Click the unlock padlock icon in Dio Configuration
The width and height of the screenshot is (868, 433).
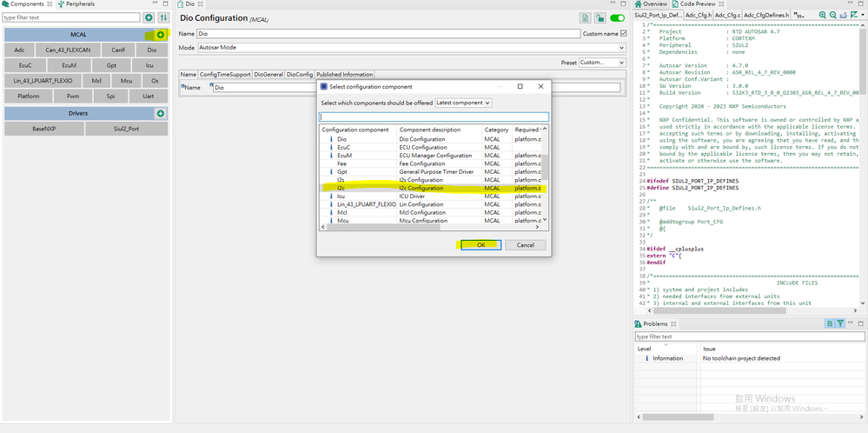[600, 18]
